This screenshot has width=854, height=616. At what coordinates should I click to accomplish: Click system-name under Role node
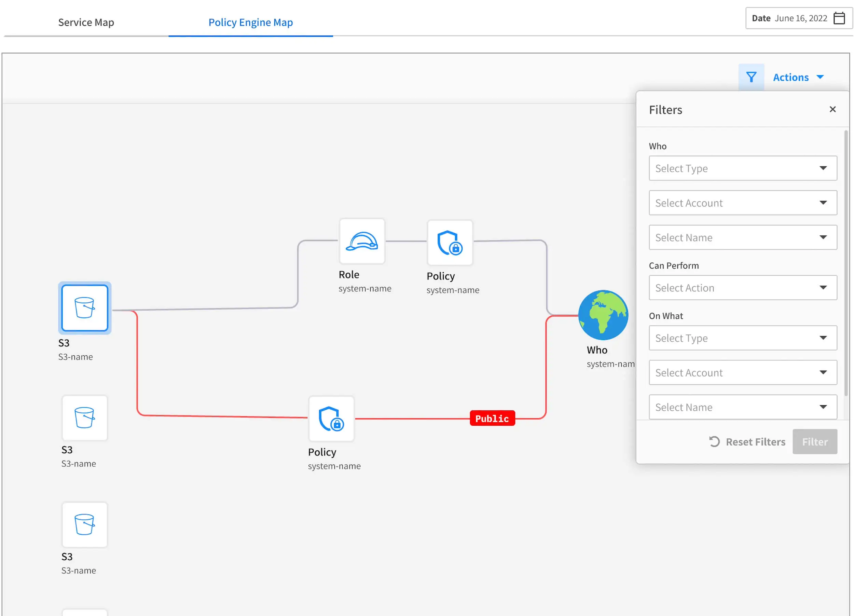point(365,288)
